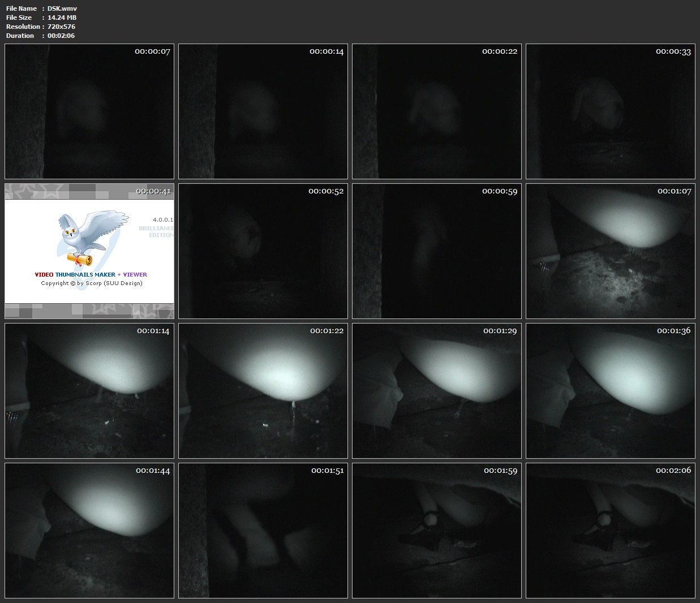Open the frame stamped 00:01:51

pos(263,531)
